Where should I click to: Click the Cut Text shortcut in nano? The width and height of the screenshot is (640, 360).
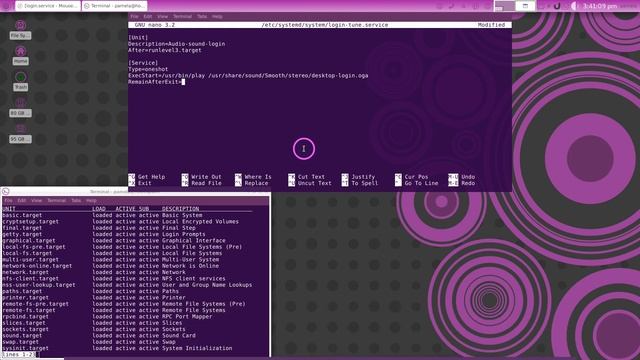click(x=307, y=177)
